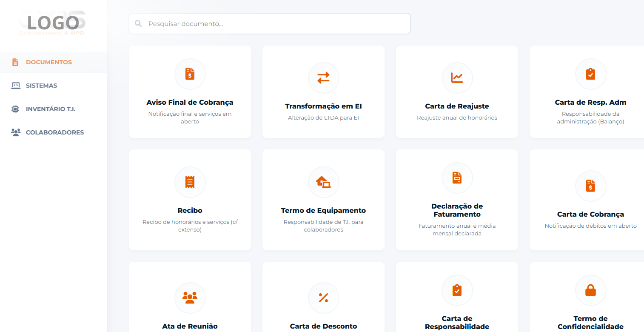Screen dimensions: 644x332
Task: Click the Carta de Reajuste chart icon
Action: click(457, 78)
